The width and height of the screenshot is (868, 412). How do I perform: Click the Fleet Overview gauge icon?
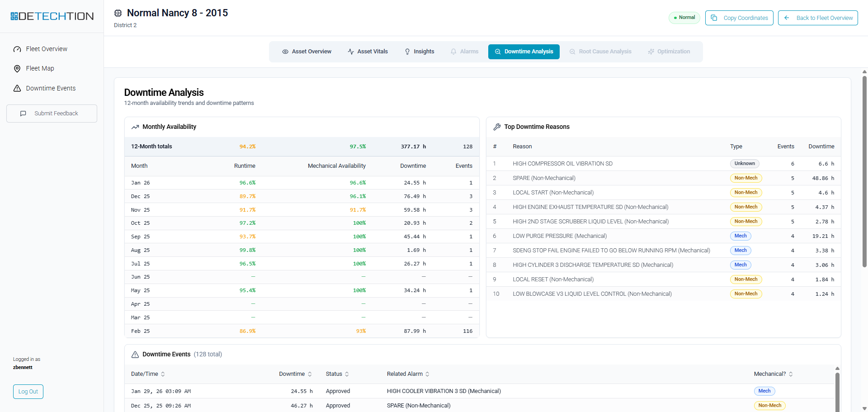(17, 49)
